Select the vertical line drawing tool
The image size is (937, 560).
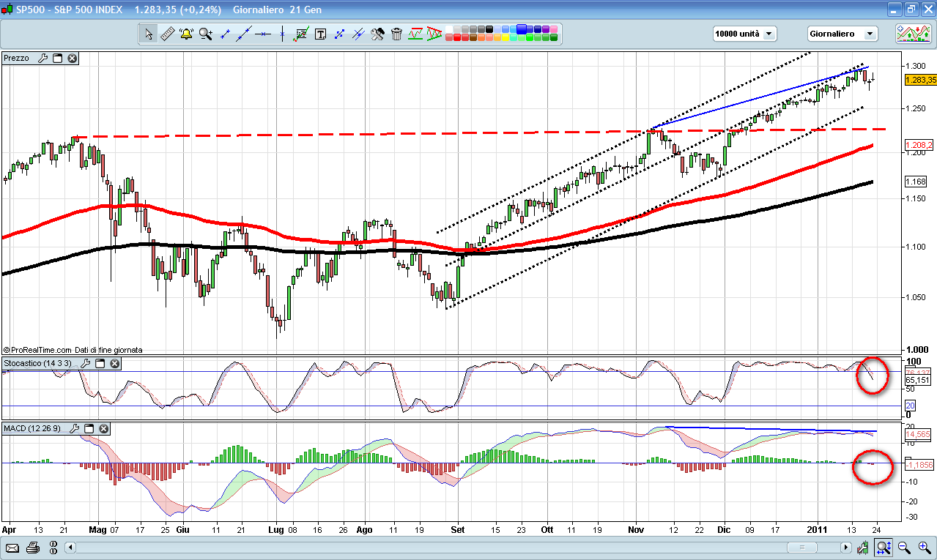pyautogui.click(x=282, y=34)
